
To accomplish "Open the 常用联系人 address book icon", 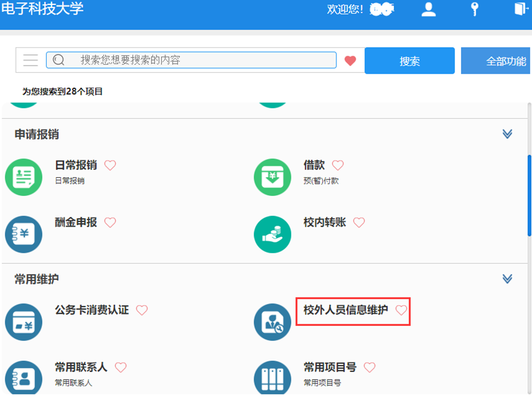I will coord(24,379).
